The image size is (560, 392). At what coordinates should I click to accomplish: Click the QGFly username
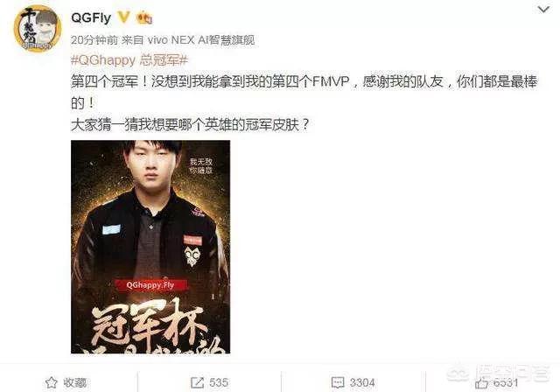91,17
